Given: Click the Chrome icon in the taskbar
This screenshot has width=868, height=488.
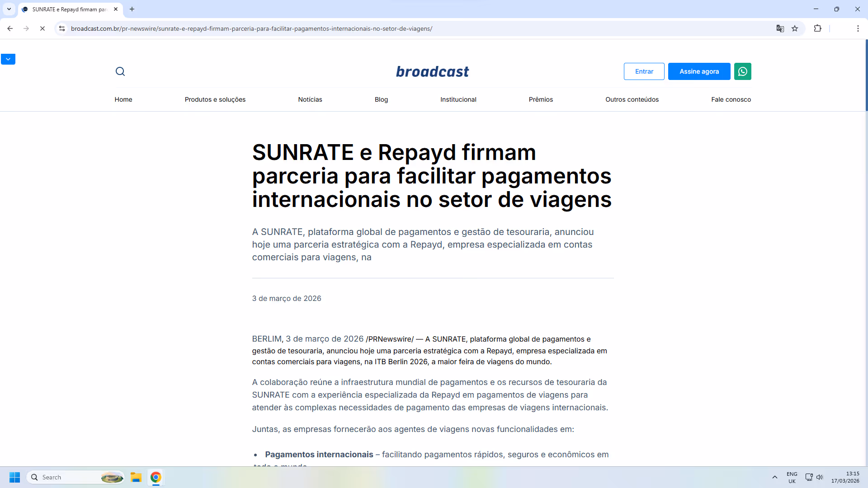Looking at the screenshot, I should 156,477.
